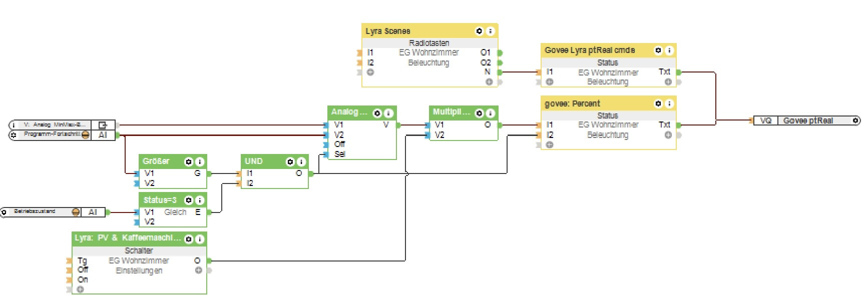
Task: Open settings gear of Govee Lyra ptReal cmds
Action: point(658,50)
